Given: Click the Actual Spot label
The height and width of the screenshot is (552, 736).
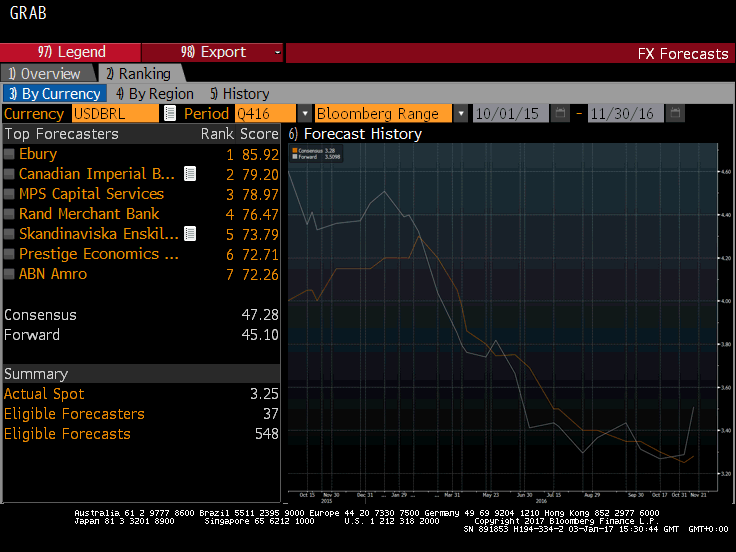Looking at the screenshot, I should point(44,393).
